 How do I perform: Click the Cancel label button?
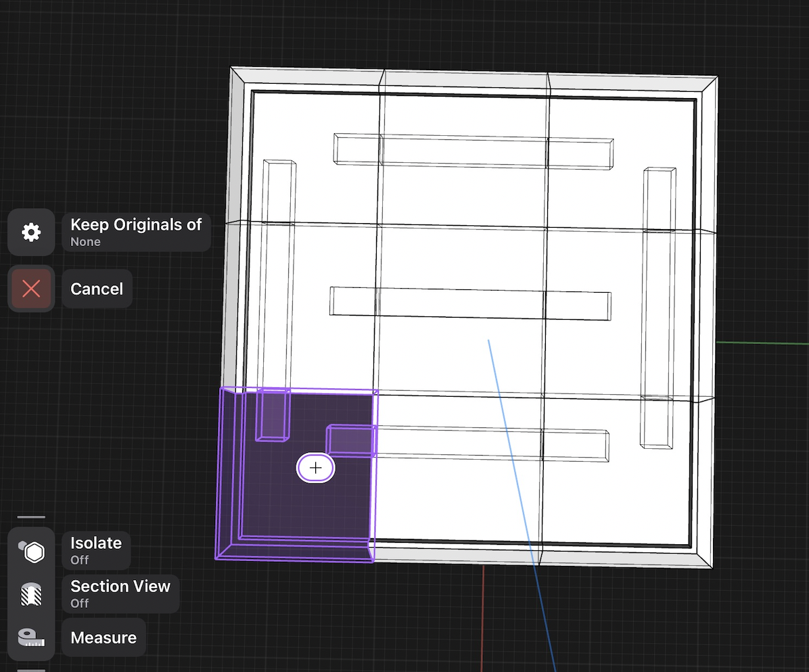[97, 289]
